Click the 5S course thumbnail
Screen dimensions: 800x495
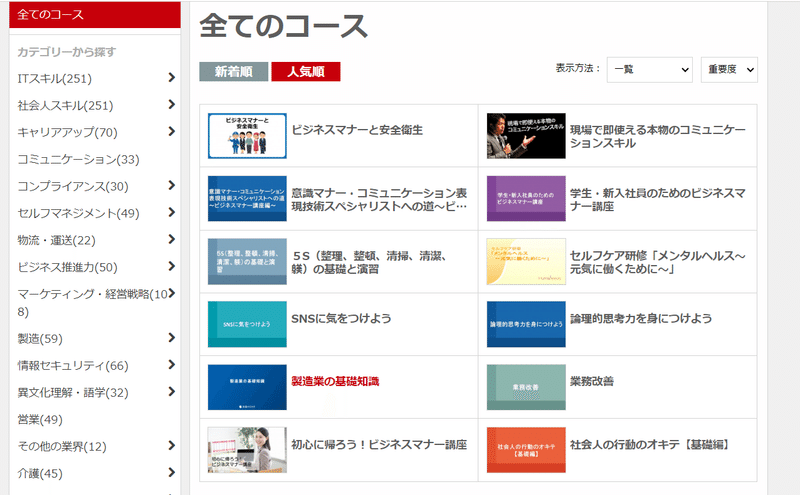[247, 261]
